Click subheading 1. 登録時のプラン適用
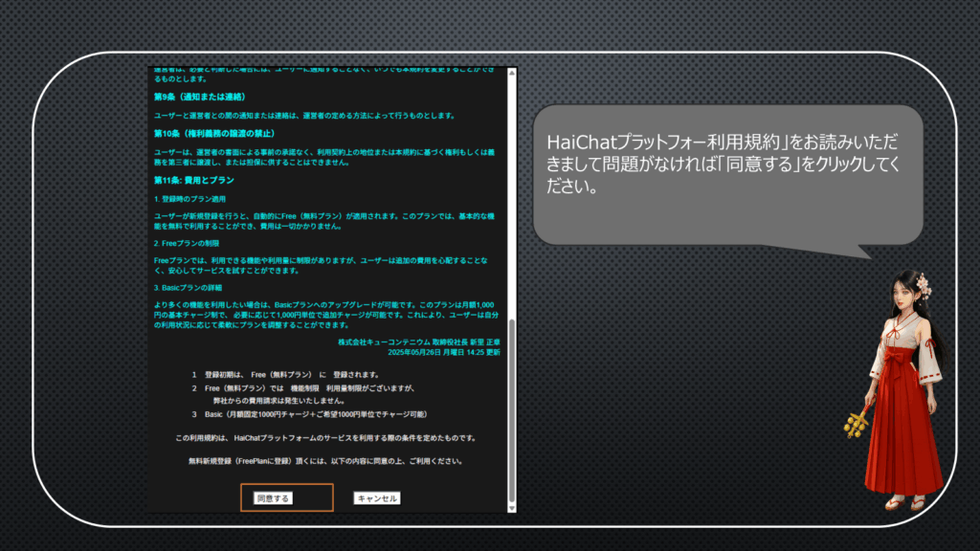The height and width of the screenshot is (551, 980). pos(190,199)
